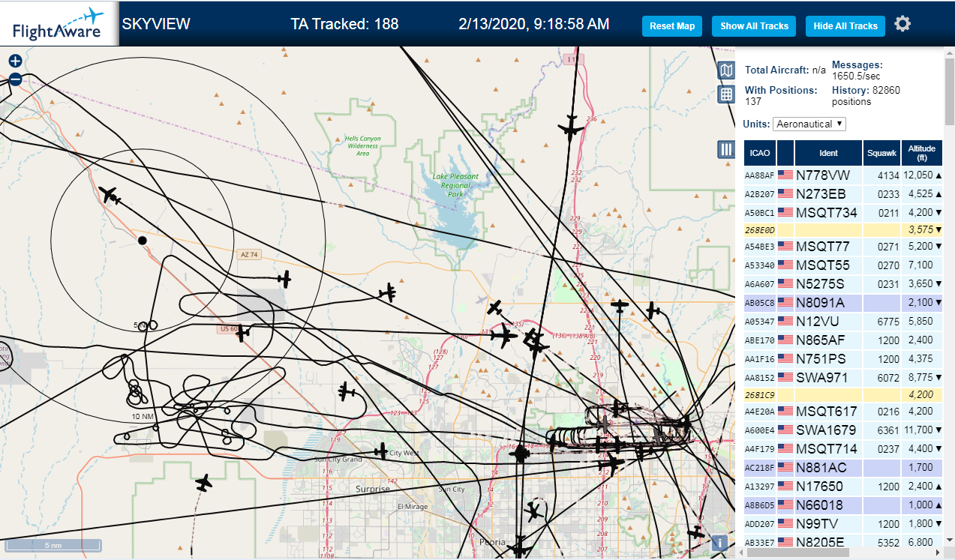Click the flag icon for MSQT617
The image size is (955, 560).
(785, 411)
